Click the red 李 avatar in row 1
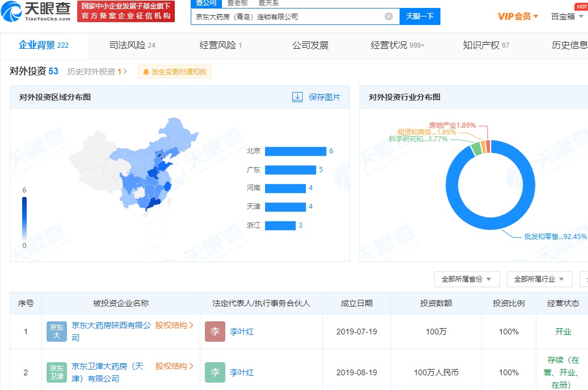588x390 pixels. (x=215, y=332)
